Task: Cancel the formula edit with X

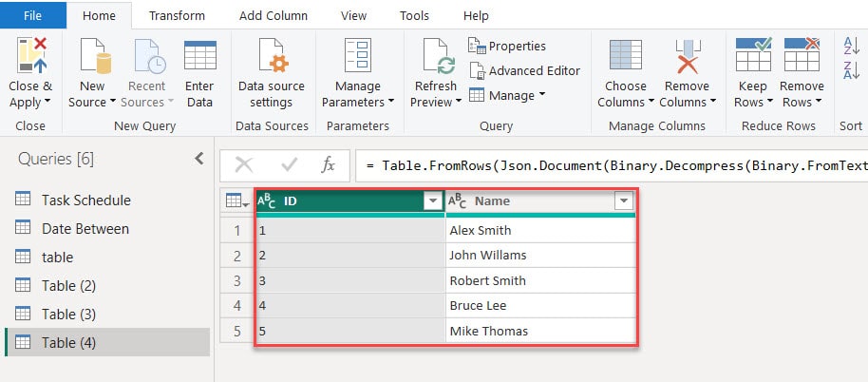Action: click(x=244, y=165)
